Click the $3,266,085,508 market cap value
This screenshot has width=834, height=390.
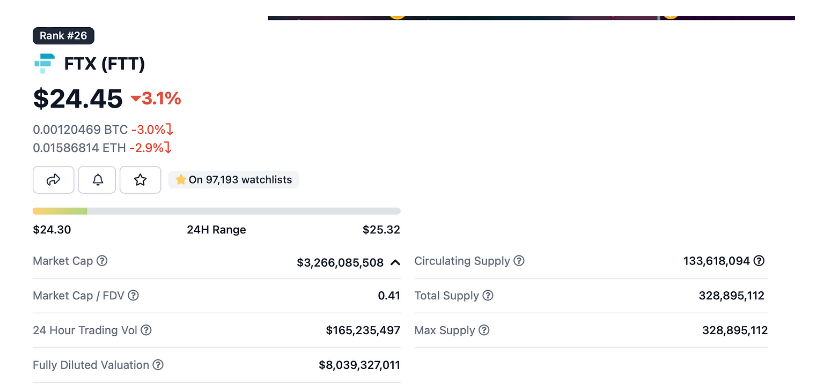(x=340, y=262)
